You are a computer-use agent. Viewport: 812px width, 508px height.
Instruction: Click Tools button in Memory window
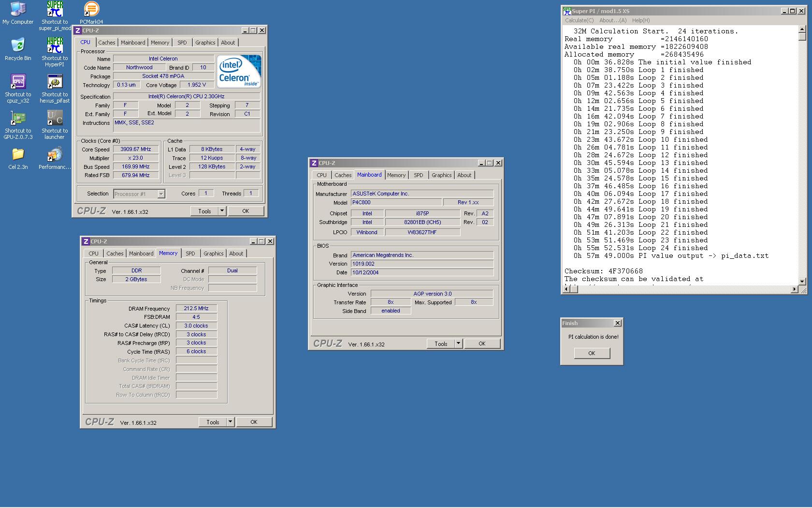pyautogui.click(x=213, y=422)
